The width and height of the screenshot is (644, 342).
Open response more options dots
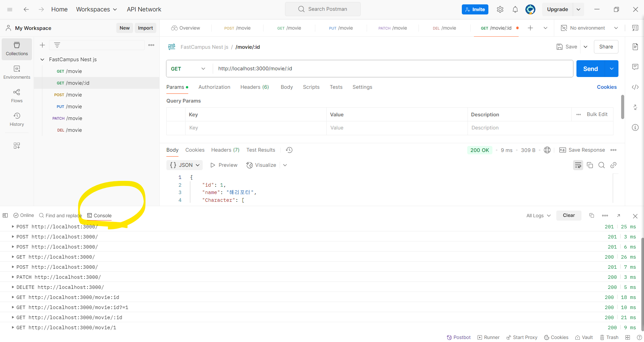tap(613, 150)
